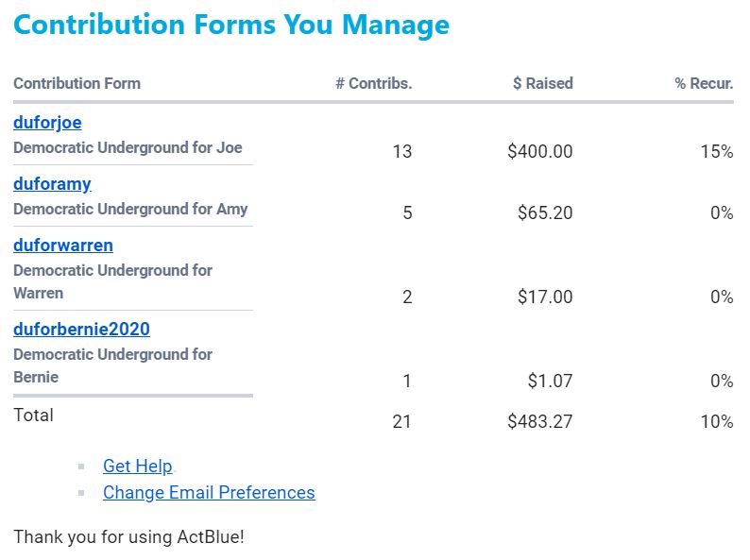Open the duforwarren contribution form link

click(x=63, y=246)
